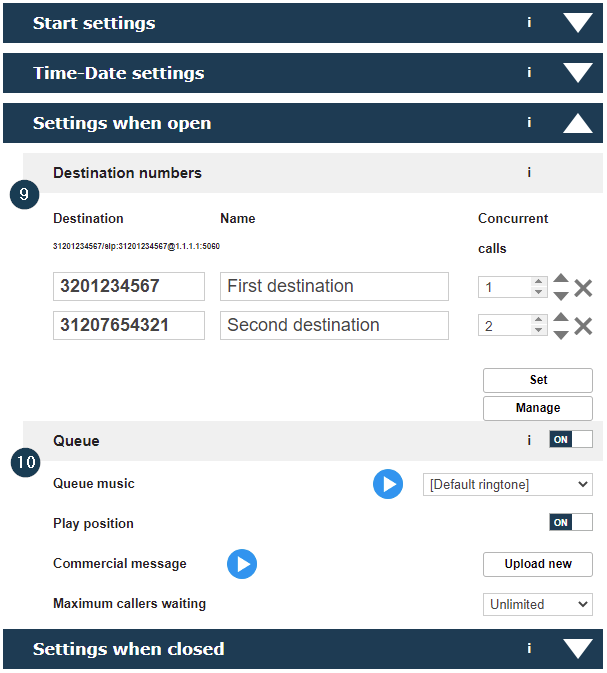Screen dimensions: 607x673
Task: Click the Queue music label
Action: coord(94,483)
